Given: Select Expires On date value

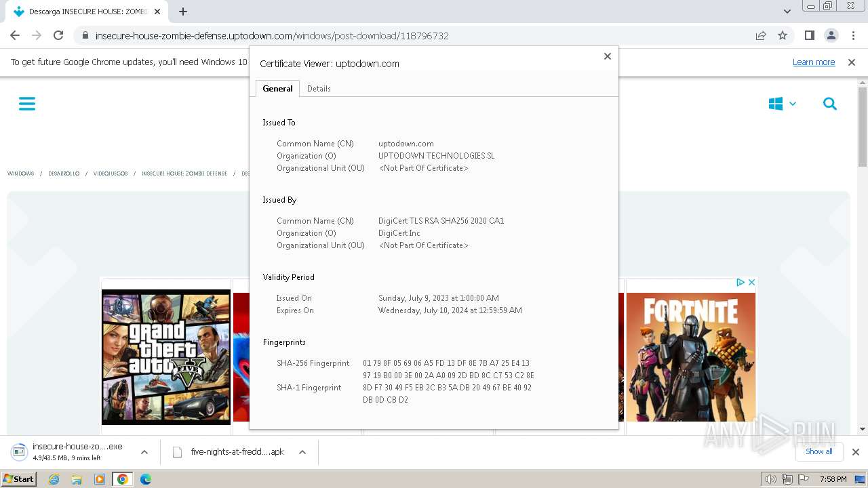Looking at the screenshot, I should coord(450,310).
